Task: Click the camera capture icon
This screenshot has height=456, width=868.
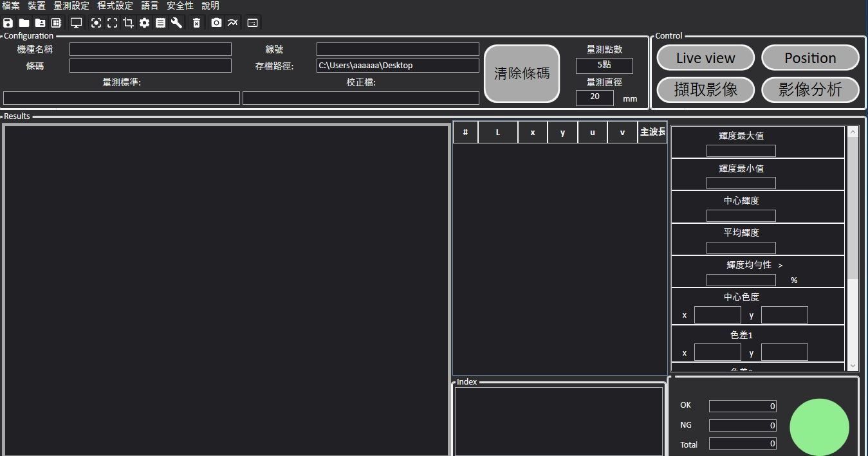Action: click(x=216, y=23)
